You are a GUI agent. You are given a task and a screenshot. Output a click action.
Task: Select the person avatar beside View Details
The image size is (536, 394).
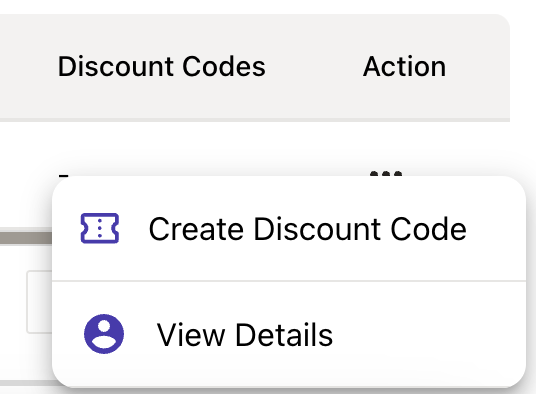104,334
